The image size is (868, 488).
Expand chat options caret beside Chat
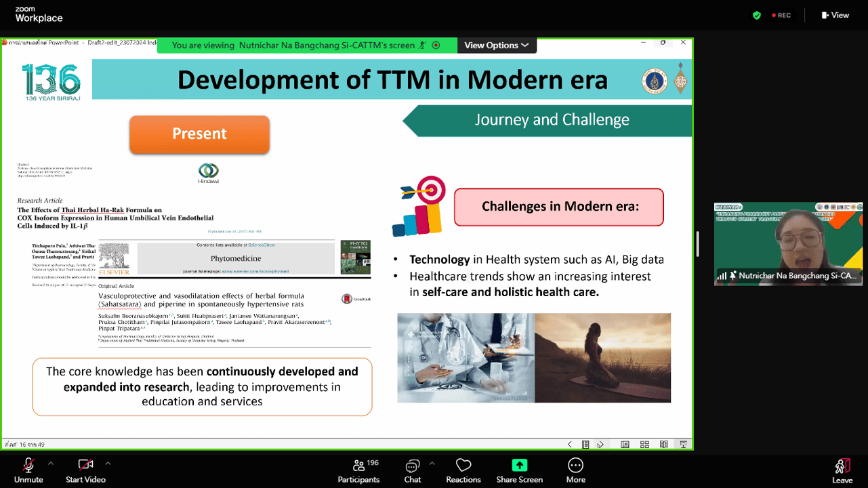pyautogui.click(x=432, y=464)
